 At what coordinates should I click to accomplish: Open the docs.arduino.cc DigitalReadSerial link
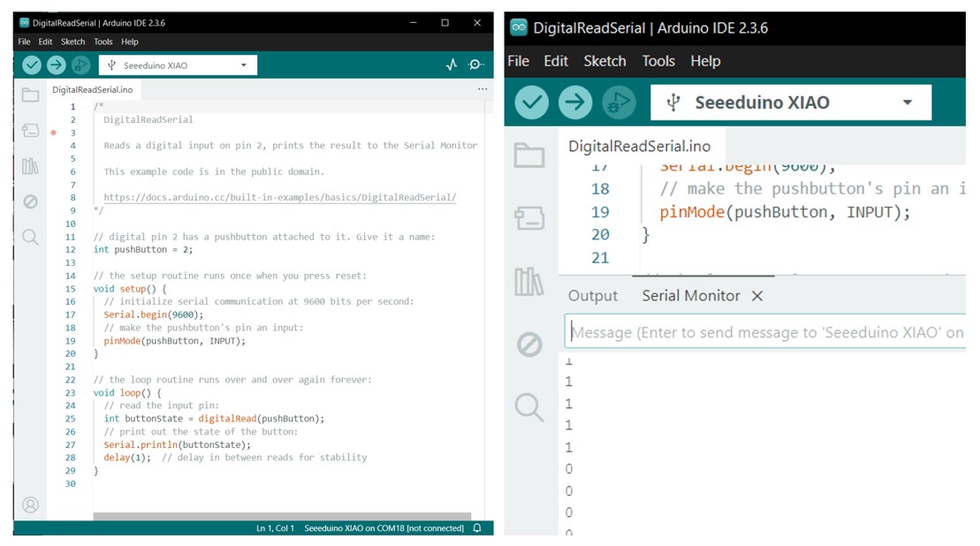click(x=279, y=198)
